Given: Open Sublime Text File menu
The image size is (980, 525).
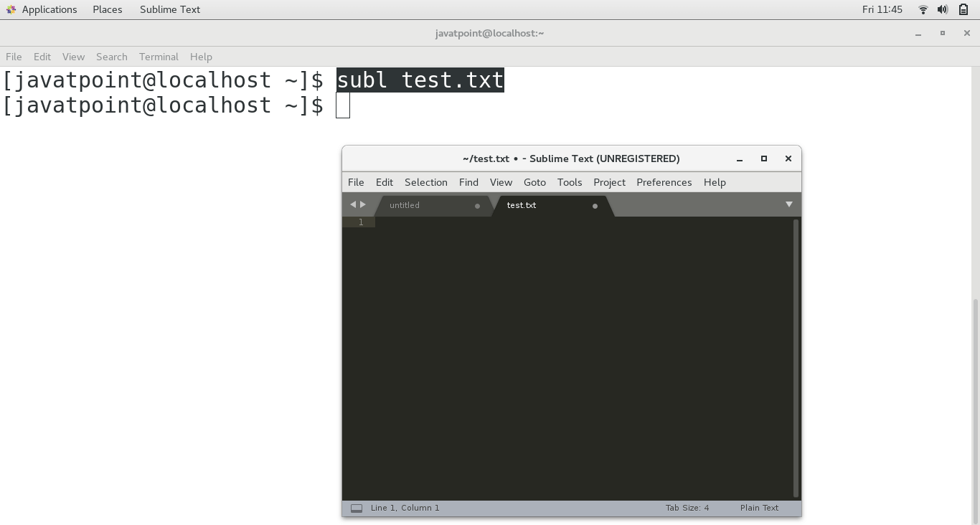Looking at the screenshot, I should click(x=356, y=182).
